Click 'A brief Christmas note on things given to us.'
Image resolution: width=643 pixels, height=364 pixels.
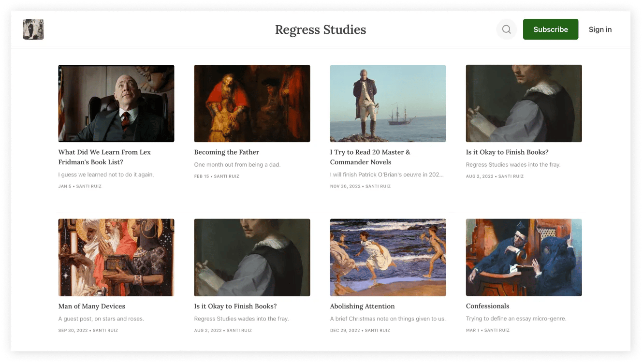[x=388, y=319]
